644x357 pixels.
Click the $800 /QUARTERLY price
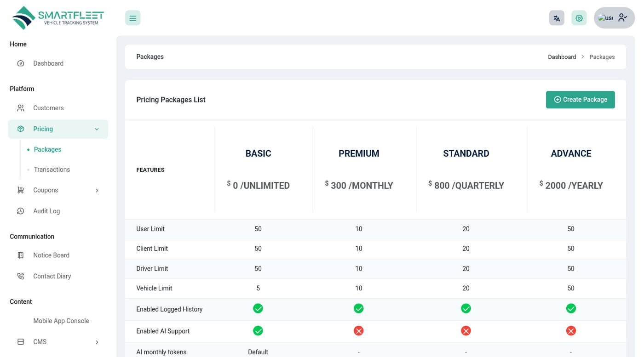[466, 185]
